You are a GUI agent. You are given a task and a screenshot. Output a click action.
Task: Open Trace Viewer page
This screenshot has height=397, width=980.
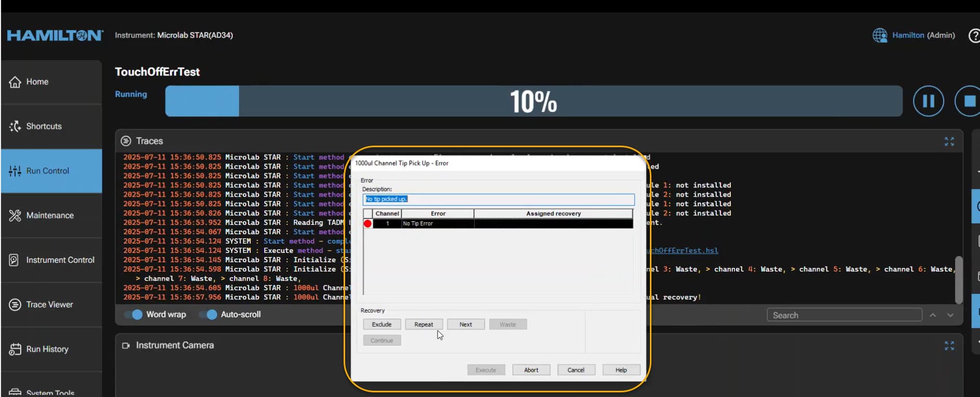51,305
